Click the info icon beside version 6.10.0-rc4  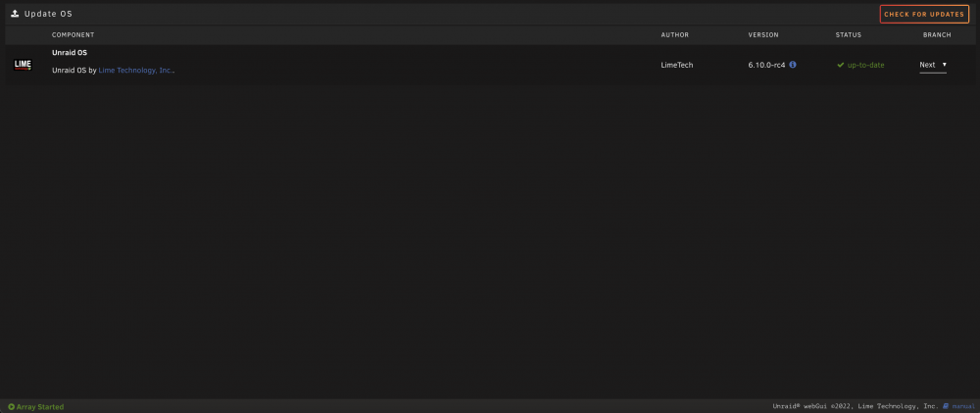[793, 65]
